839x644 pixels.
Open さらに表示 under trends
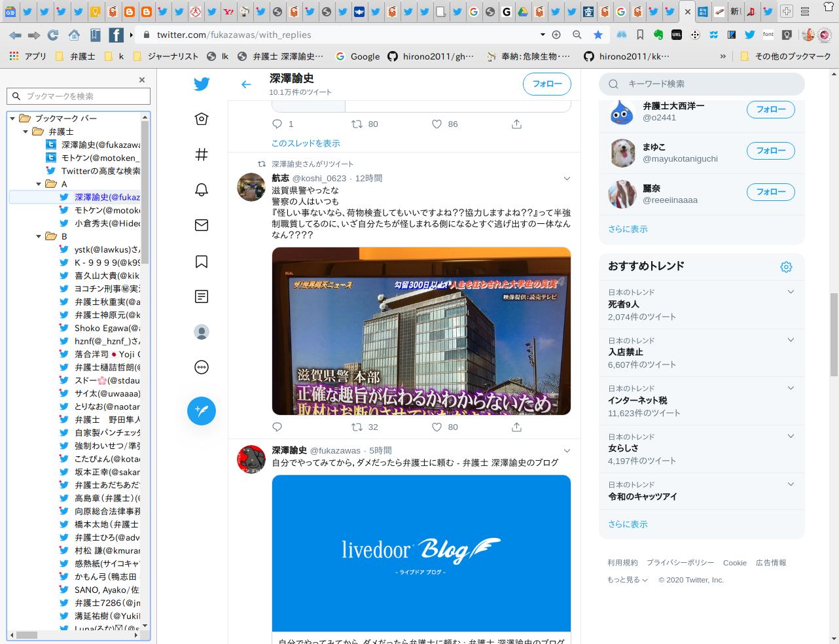tap(628, 524)
